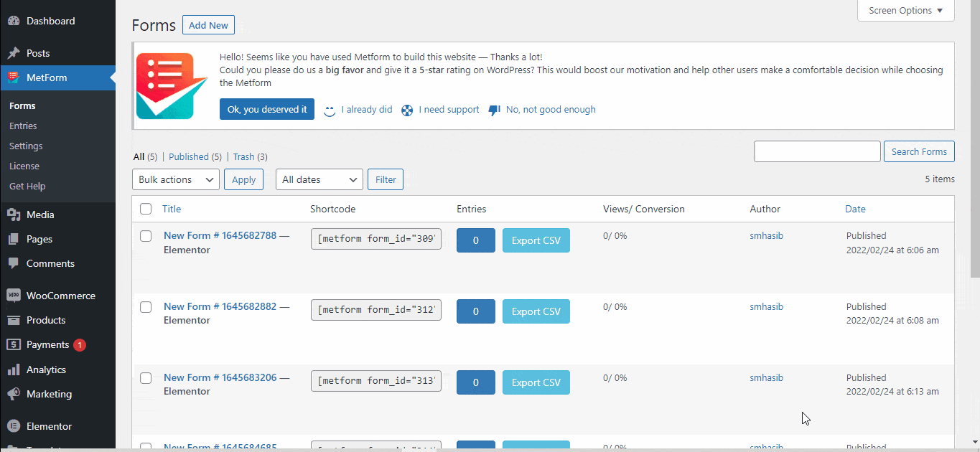Click the Add New form button
This screenshot has height=452, width=980.
coord(208,25)
